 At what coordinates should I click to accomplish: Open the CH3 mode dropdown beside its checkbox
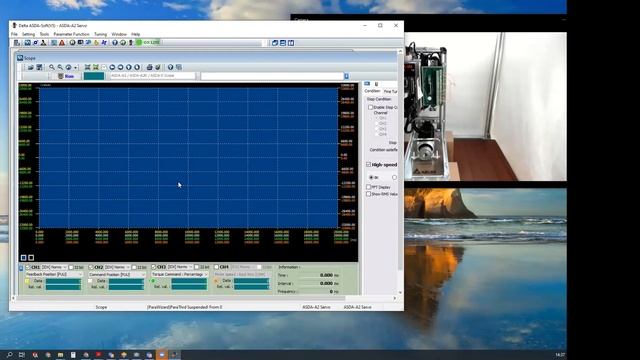180,267
